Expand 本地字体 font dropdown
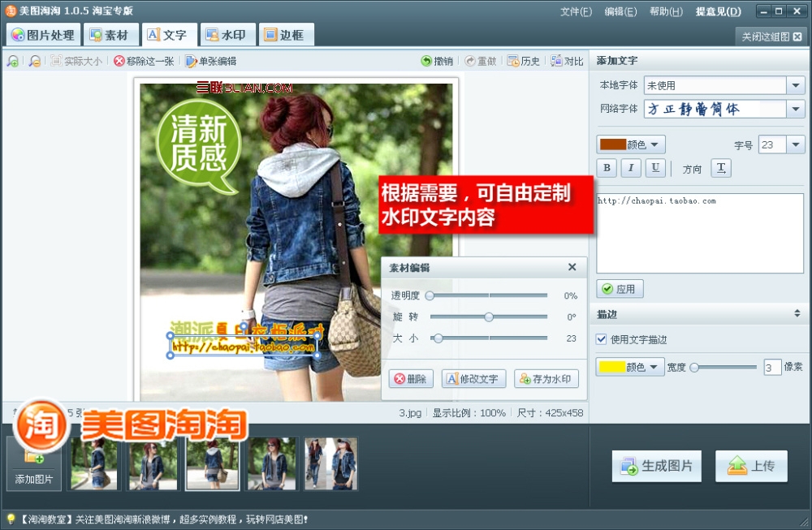812x530 pixels. click(x=796, y=85)
